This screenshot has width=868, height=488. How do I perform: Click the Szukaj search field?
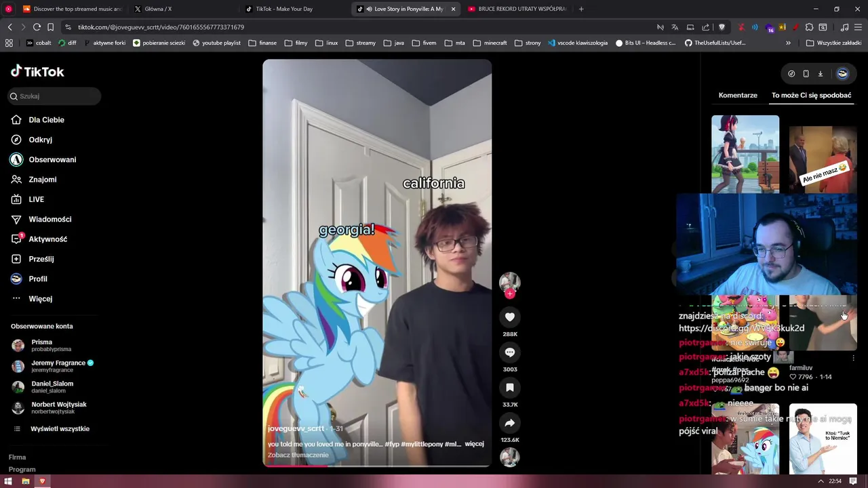(x=54, y=96)
